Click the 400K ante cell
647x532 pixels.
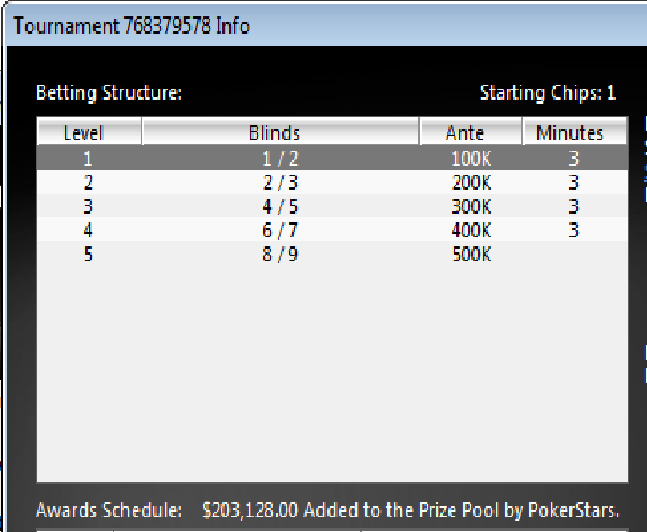point(470,230)
